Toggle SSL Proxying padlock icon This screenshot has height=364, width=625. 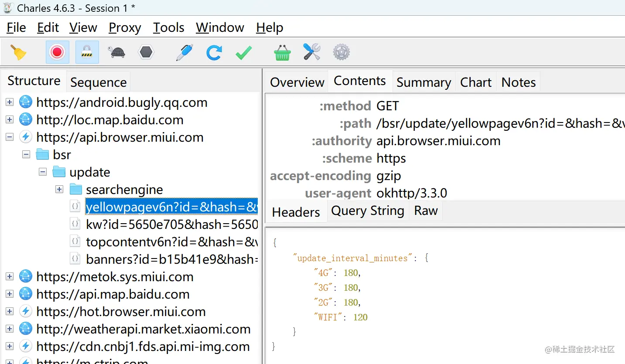(87, 52)
